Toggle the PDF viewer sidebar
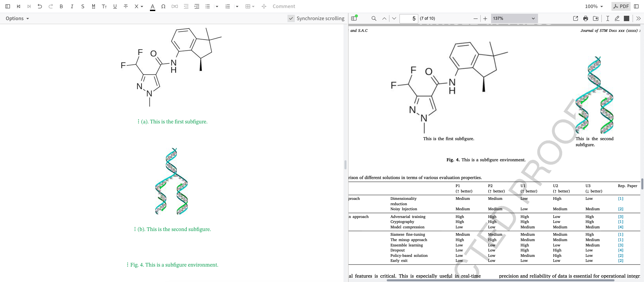The width and height of the screenshot is (644, 282). click(354, 18)
